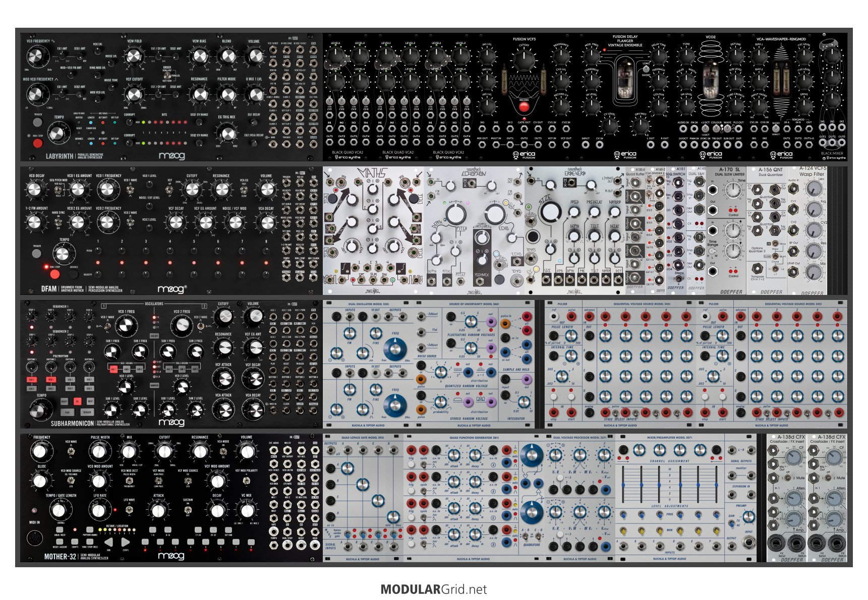Viewport: 868px width, 600px height.
Task: Flip the VCO Wave switch on Mother-32
Action: tap(71, 451)
